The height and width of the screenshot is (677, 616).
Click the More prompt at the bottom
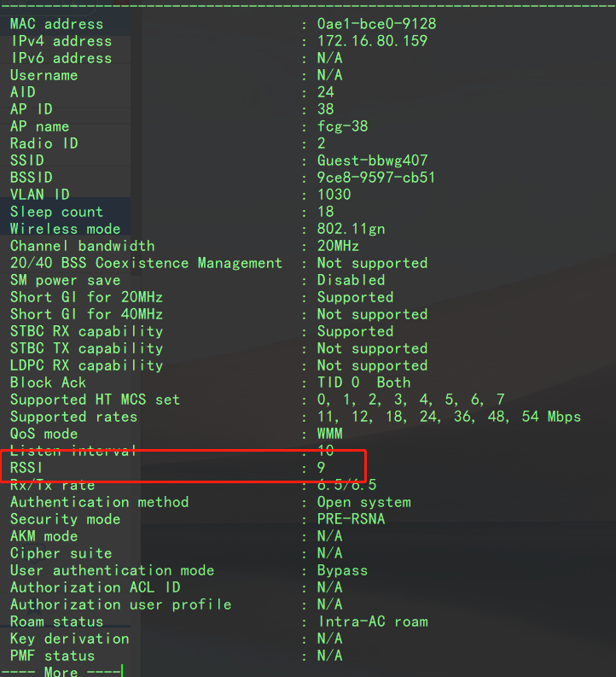point(60,672)
